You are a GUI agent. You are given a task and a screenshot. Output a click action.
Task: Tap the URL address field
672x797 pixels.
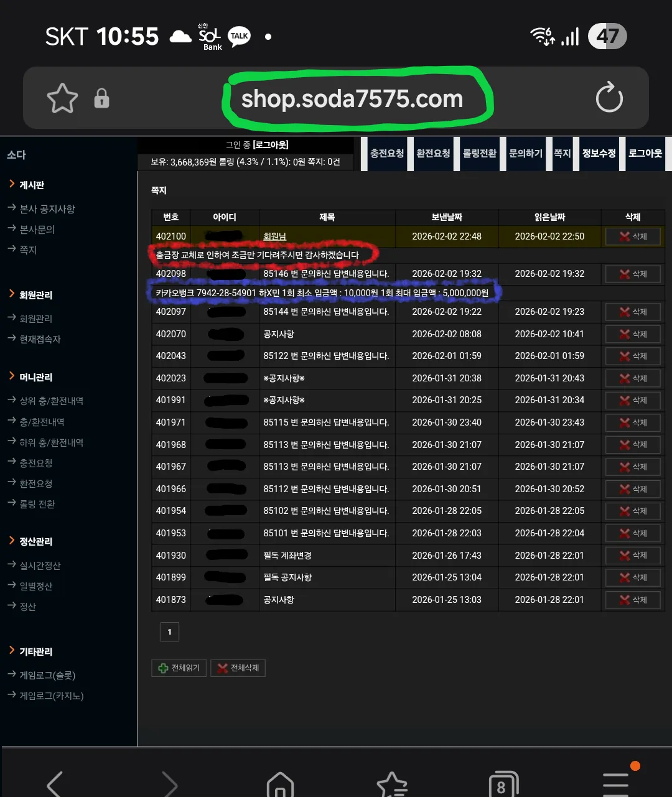click(352, 98)
